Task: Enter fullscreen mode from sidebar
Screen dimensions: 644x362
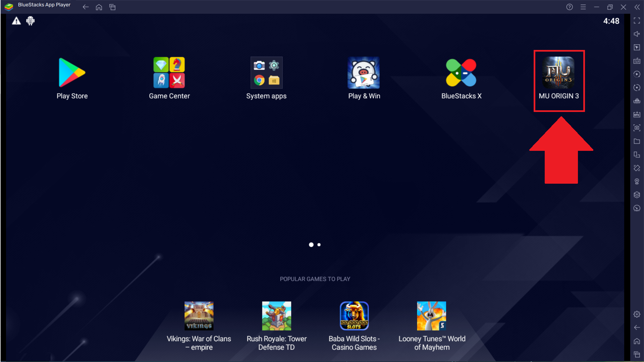Action: pos(637,21)
